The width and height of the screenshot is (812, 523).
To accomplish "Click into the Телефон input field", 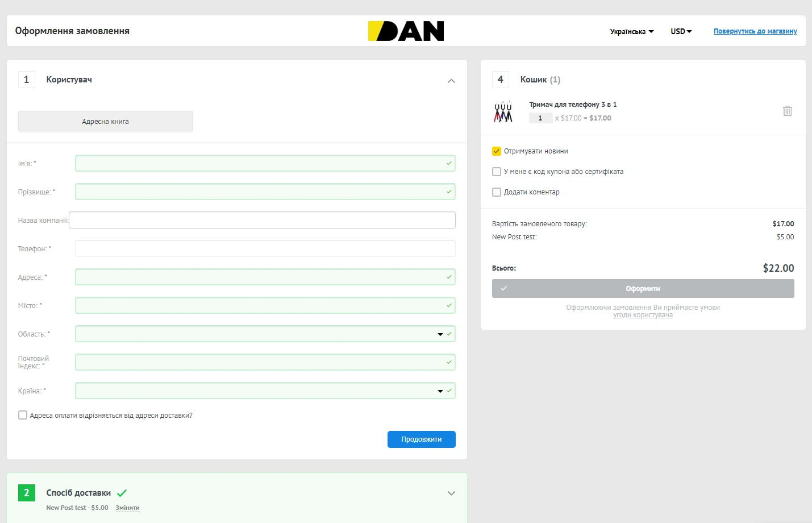I will [x=265, y=249].
